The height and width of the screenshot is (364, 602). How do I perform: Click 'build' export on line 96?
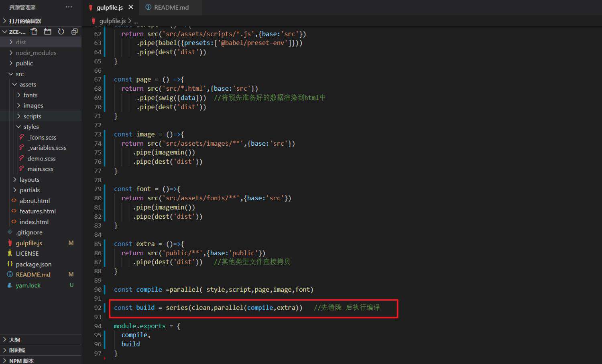(x=130, y=344)
